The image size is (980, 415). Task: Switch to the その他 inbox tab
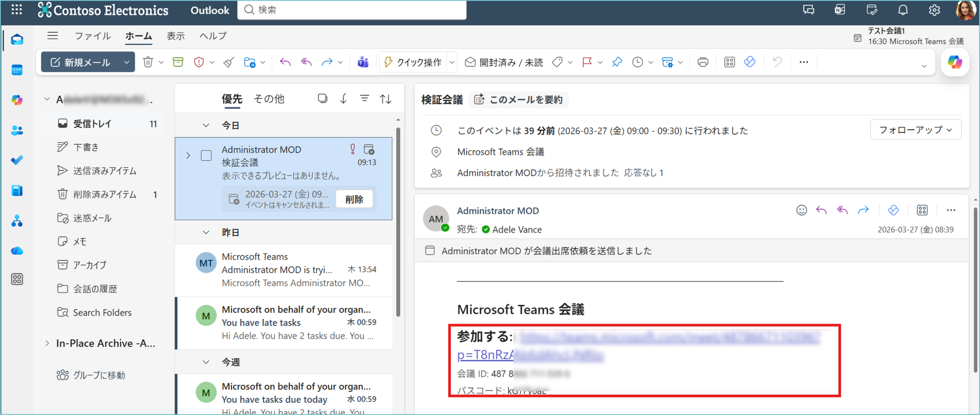[269, 99]
